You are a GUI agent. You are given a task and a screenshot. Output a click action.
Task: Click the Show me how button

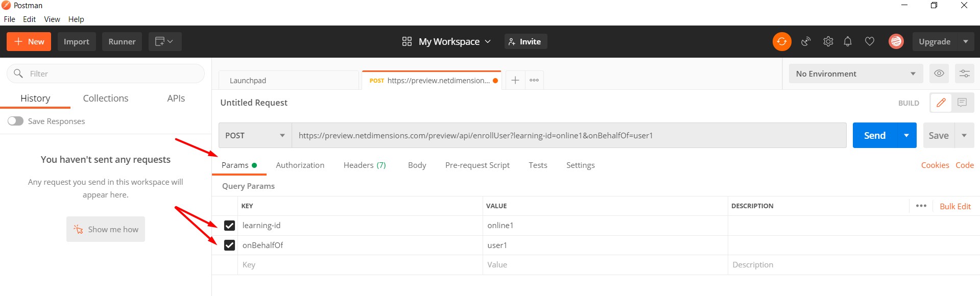106,229
